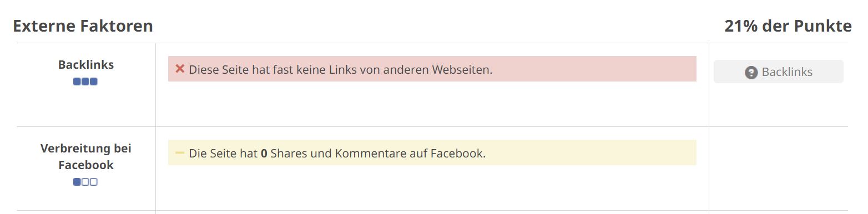The width and height of the screenshot is (868, 214).
Task: Select the last filled square under Backlinks label
Action: pyautogui.click(x=94, y=81)
